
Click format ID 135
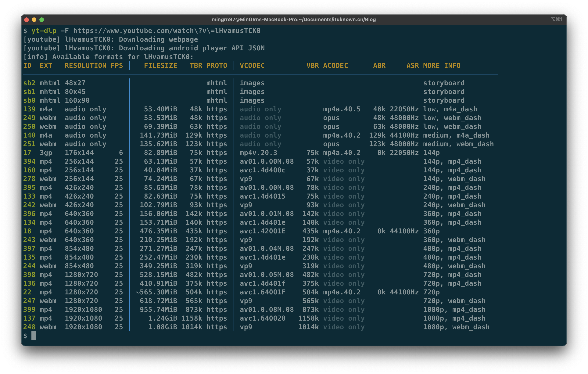pos(29,257)
